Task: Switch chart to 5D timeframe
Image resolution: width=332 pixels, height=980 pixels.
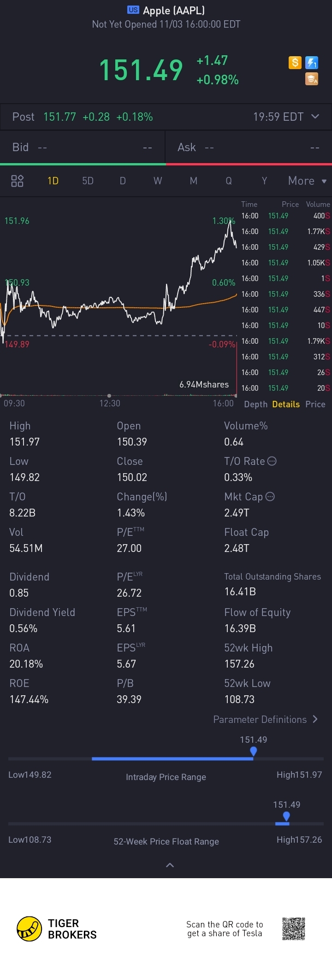Action: [88, 181]
